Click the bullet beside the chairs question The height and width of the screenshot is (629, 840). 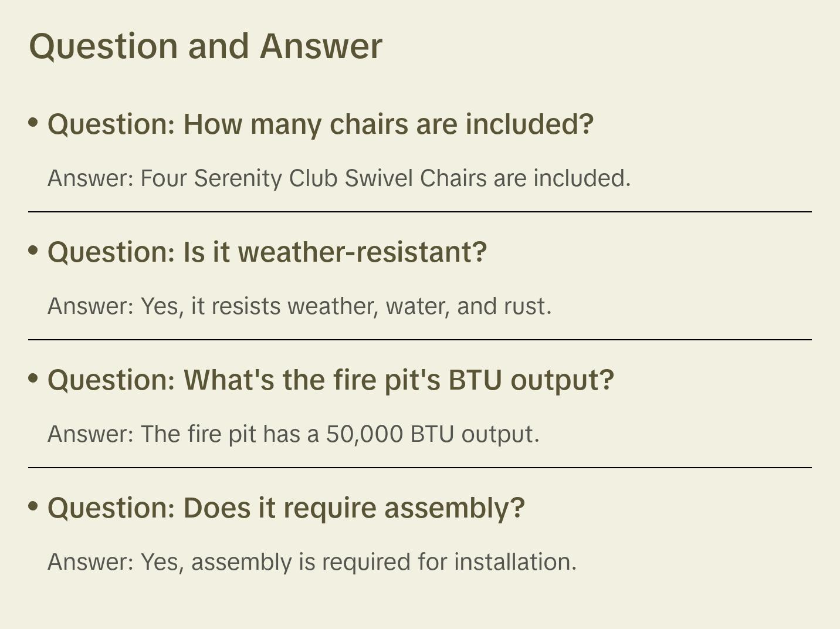pyautogui.click(x=33, y=123)
